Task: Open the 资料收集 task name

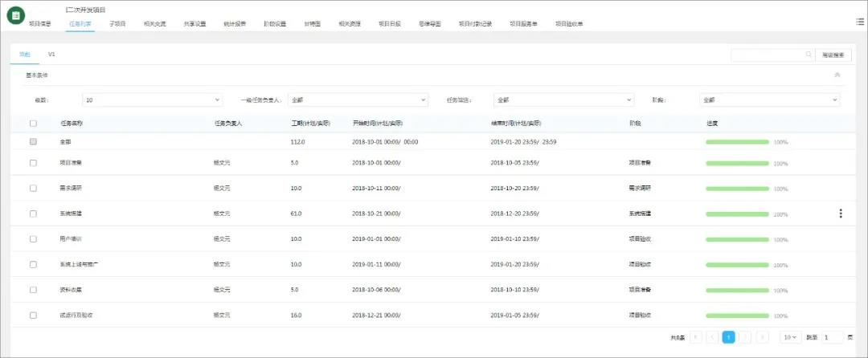Action: 71,290
